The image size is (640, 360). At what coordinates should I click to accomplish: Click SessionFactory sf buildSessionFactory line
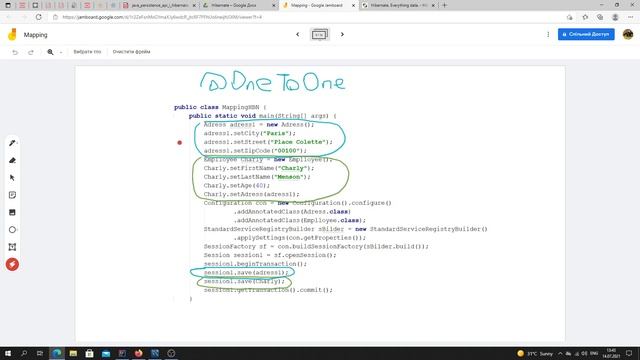316,247
